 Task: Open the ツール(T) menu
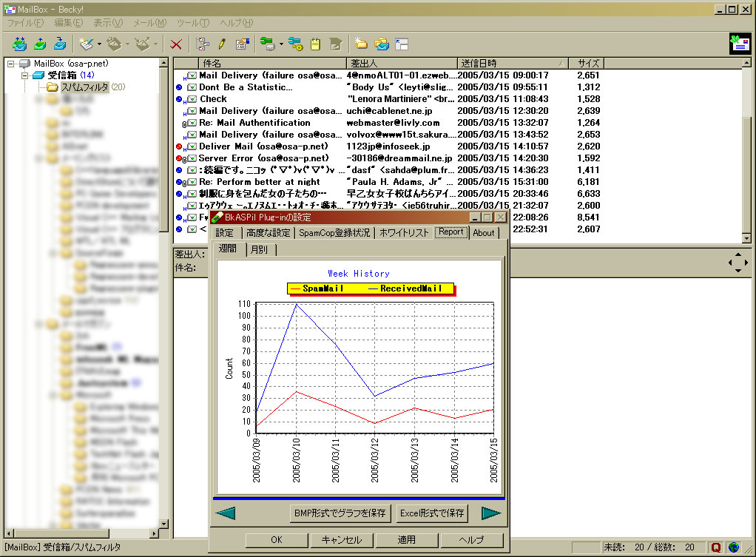pyautogui.click(x=193, y=23)
